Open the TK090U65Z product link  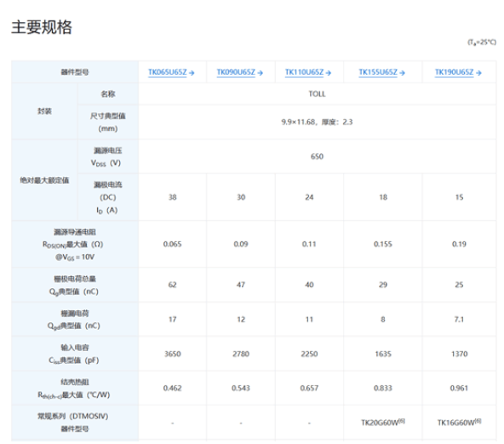(236, 72)
